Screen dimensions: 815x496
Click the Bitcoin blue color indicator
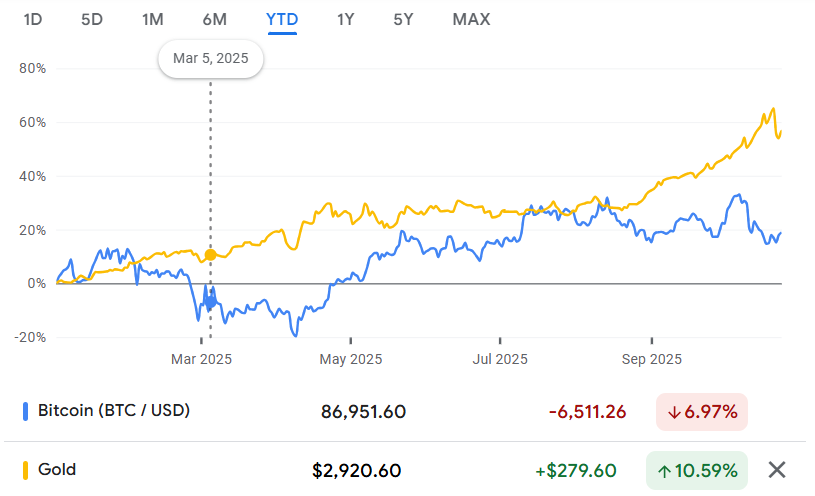pos(25,411)
